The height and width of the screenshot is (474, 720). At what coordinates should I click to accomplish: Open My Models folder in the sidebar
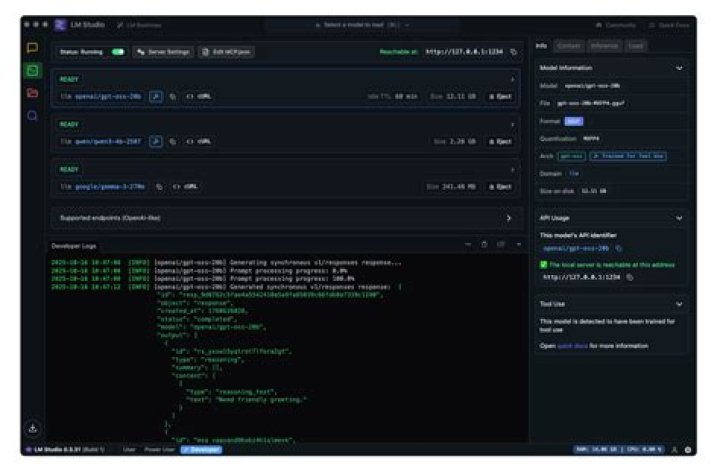point(32,93)
